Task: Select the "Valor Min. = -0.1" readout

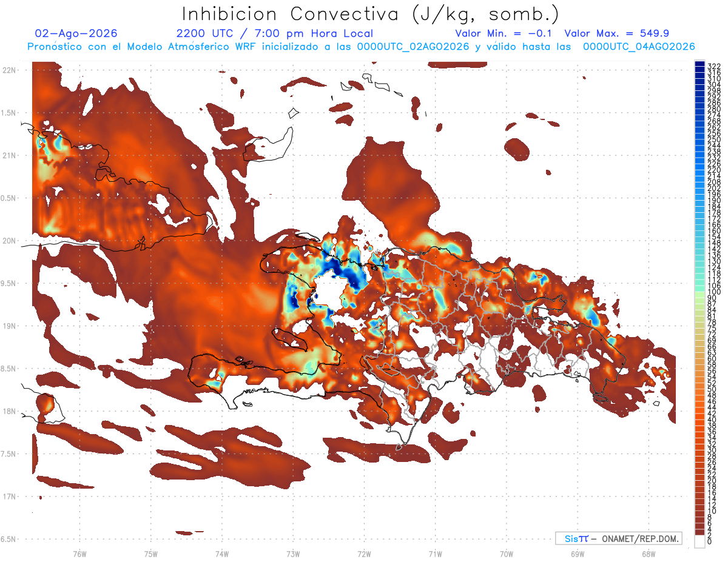Action: pos(504,33)
